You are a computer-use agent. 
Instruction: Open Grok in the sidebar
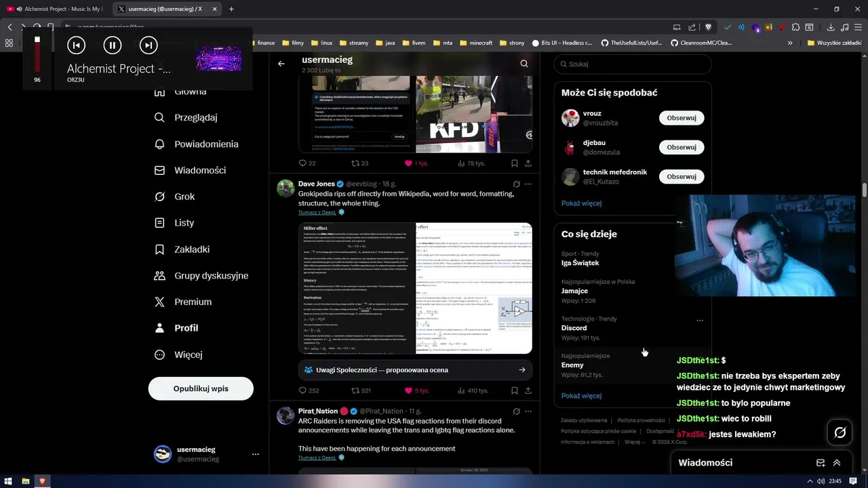tap(174, 197)
